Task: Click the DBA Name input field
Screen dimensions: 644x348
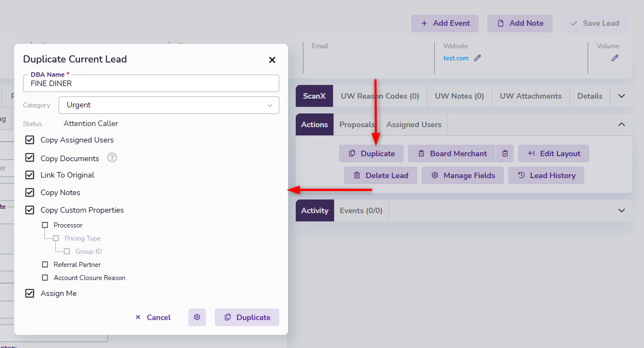Action: 151,83
